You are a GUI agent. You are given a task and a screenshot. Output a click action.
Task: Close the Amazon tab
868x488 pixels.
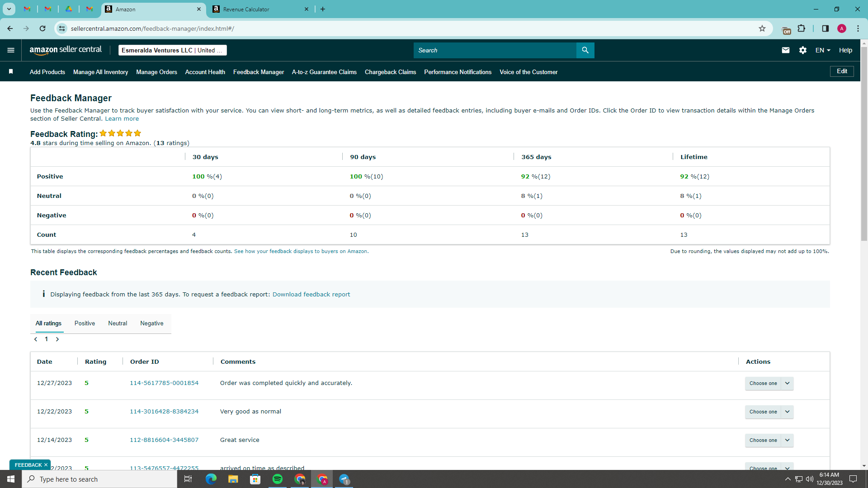[199, 9]
